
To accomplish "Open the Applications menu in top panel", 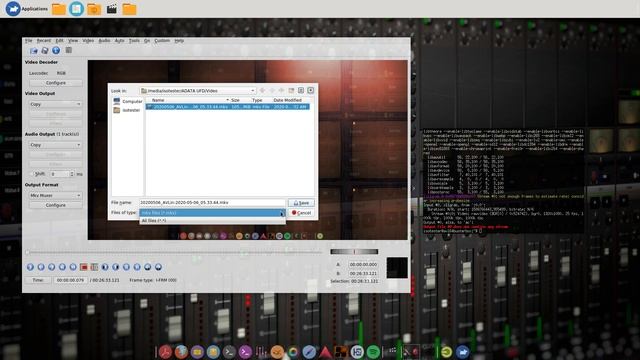I will (x=27, y=9).
